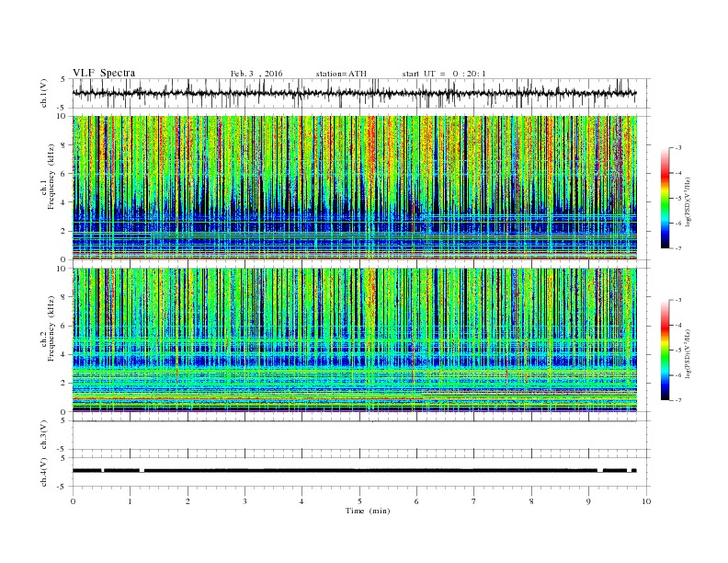
Task: Click the "5" upper tick of ch.1(V) axis
Action: tap(63, 79)
